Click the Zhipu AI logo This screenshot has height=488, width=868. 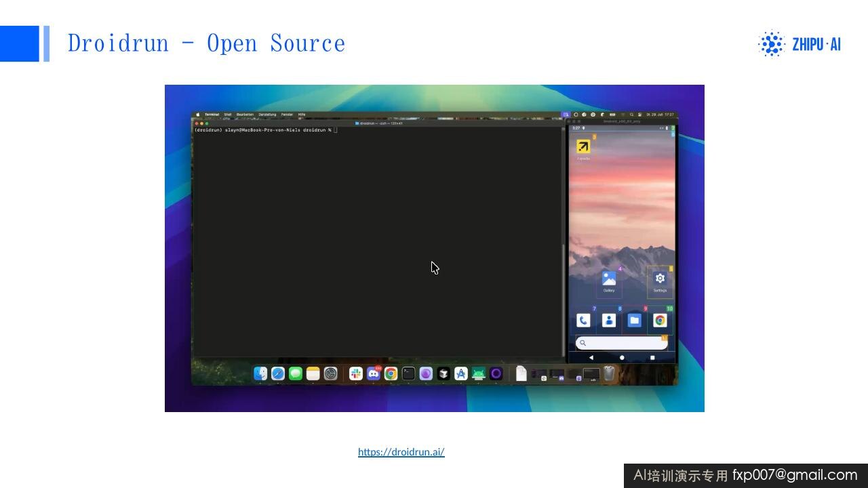coord(800,44)
